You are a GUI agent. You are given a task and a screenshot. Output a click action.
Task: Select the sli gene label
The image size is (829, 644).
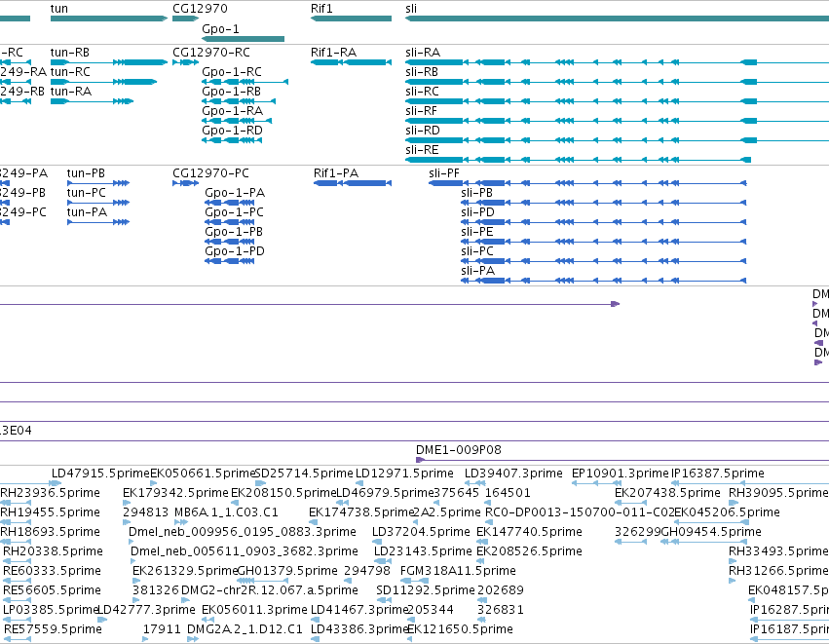click(x=411, y=9)
